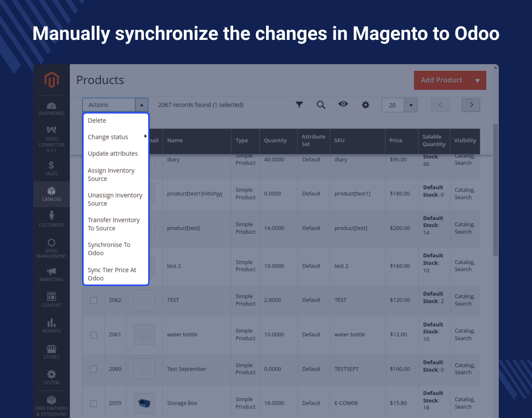Open the Stores sidebar menu
532x418 pixels.
coord(51,351)
